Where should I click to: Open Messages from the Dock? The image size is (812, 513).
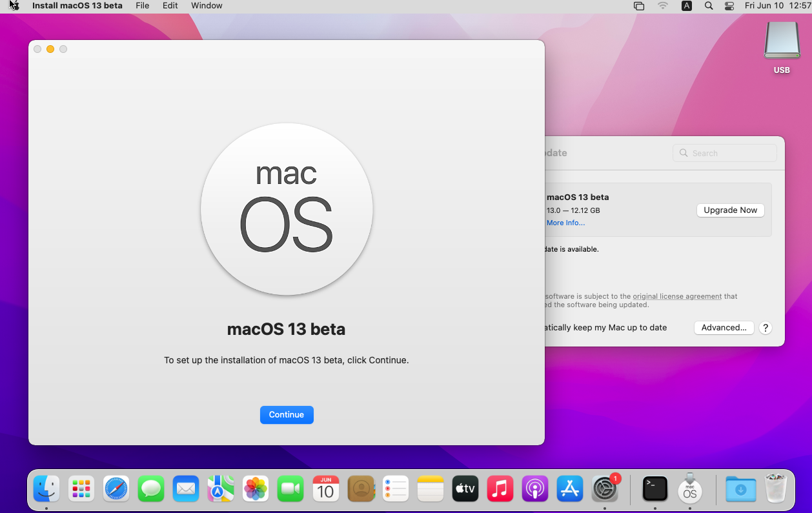(151, 489)
